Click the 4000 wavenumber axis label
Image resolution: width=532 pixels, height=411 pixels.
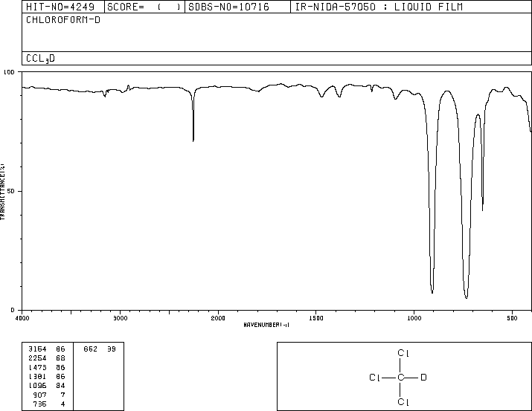coord(22,318)
